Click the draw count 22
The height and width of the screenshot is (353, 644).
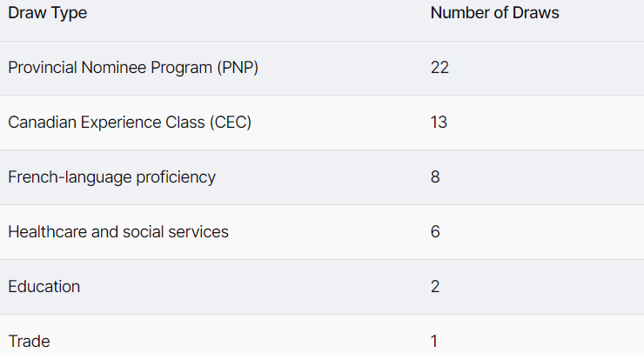click(439, 68)
